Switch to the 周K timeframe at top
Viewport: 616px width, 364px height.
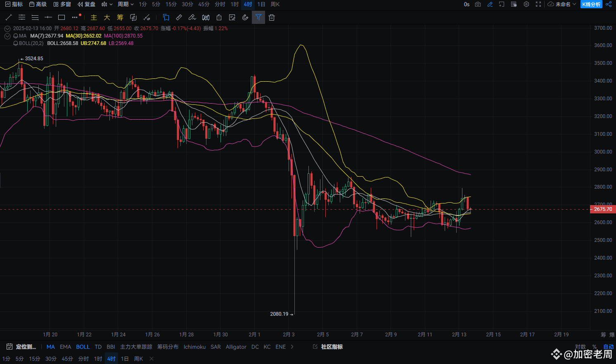pyautogui.click(x=275, y=4)
